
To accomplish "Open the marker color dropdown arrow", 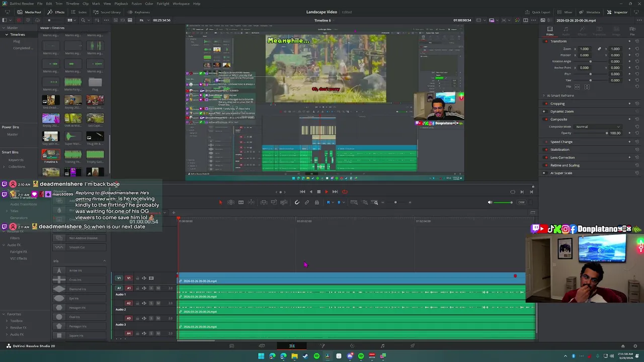I will (344, 202).
